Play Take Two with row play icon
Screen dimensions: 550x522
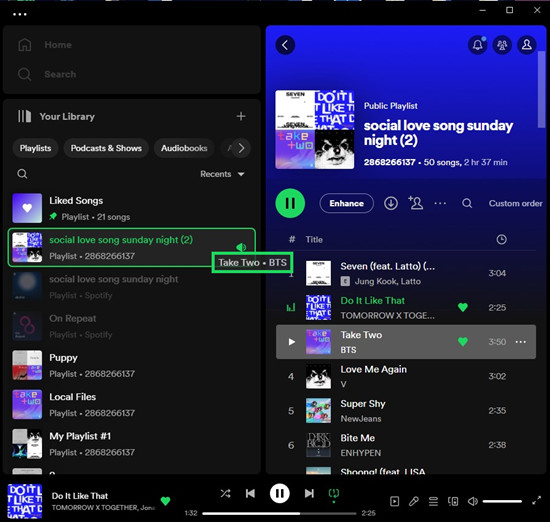click(x=291, y=342)
